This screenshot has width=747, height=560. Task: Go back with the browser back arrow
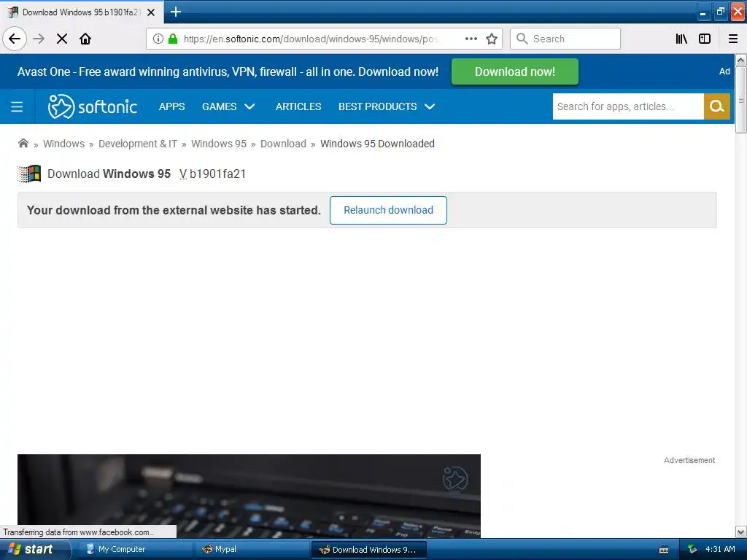(x=15, y=39)
